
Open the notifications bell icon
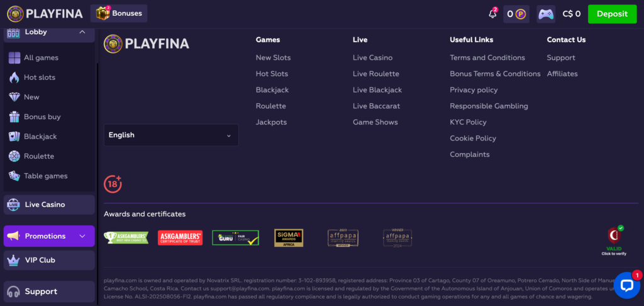pyautogui.click(x=492, y=14)
